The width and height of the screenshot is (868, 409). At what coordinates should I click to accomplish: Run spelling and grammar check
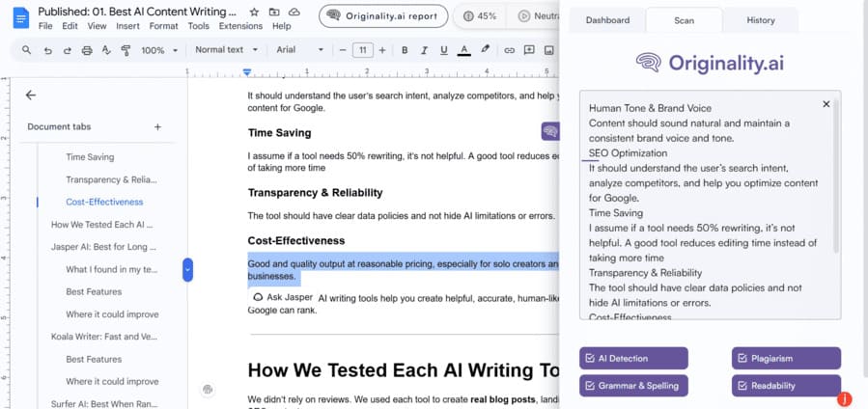pos(106,50)
